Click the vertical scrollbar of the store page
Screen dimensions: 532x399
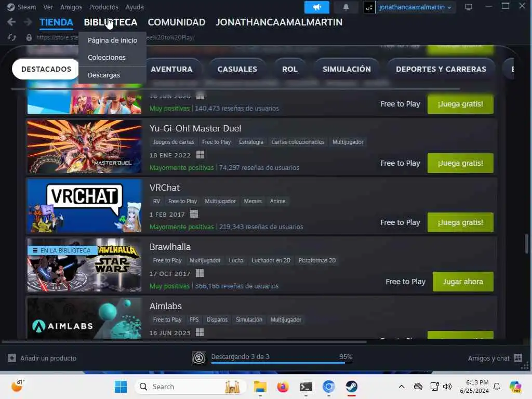pos(527,244)
